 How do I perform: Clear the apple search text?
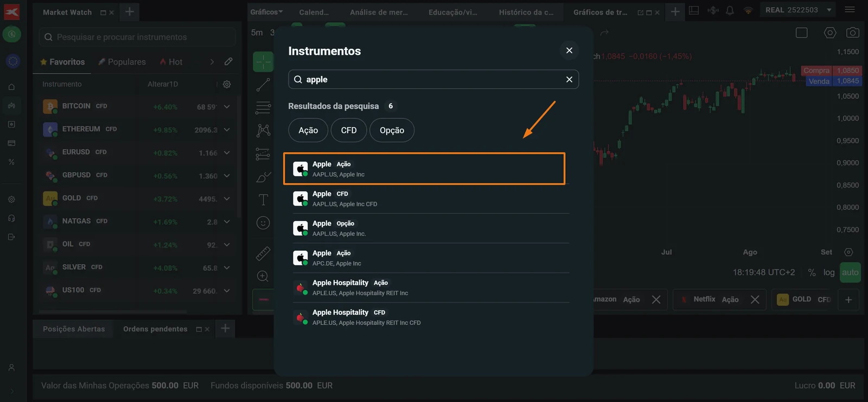click(569, 79)
